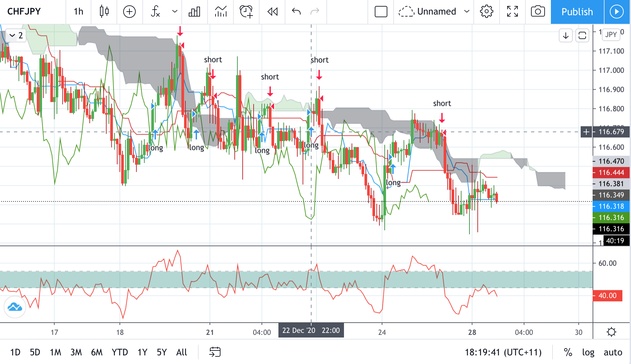Set the range to 5Y

click(x=162, y=352)
